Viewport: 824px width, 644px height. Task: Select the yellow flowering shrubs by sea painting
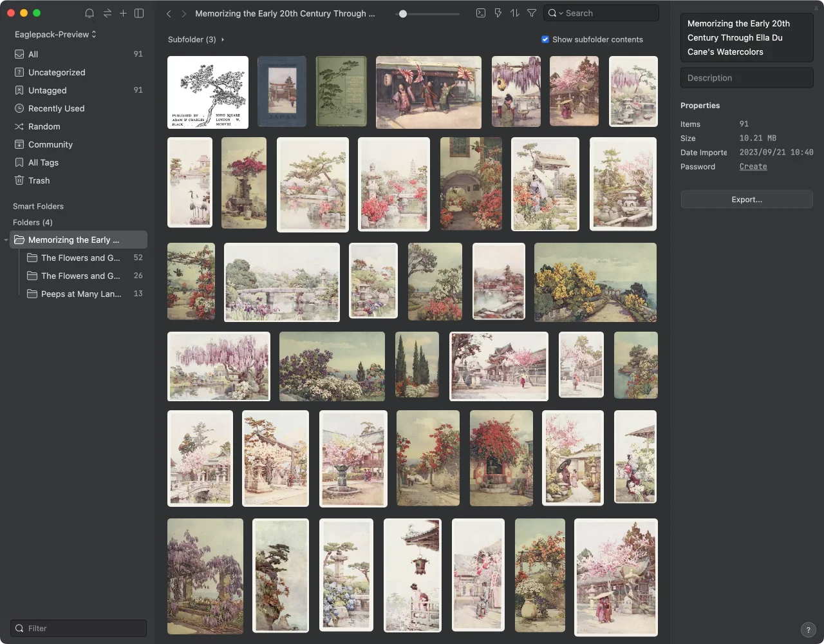tap(595, 282)
